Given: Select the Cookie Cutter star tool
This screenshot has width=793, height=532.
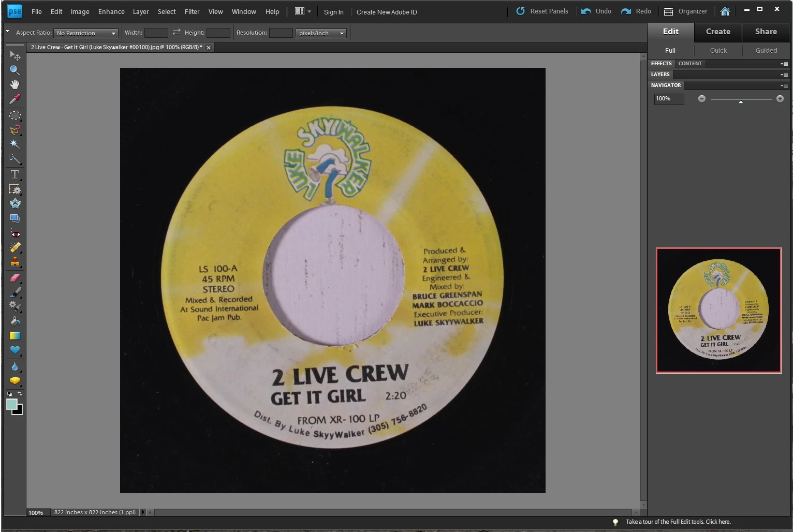Looking at the screenshot, I should pyautogui.click(x=14, y=203).
